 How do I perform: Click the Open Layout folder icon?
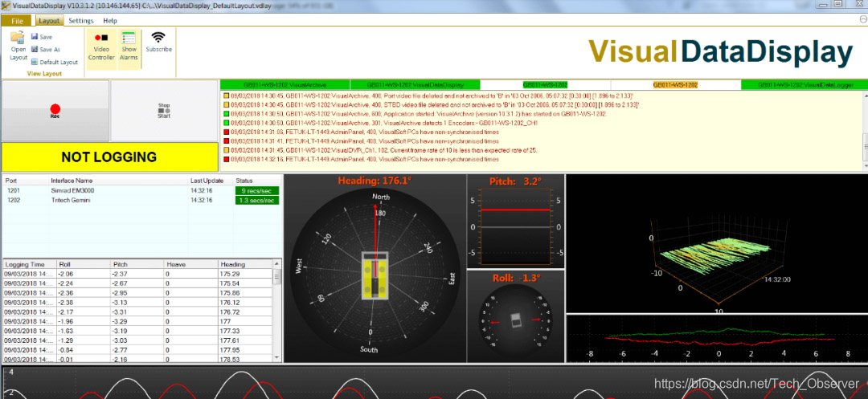point(18,38)
